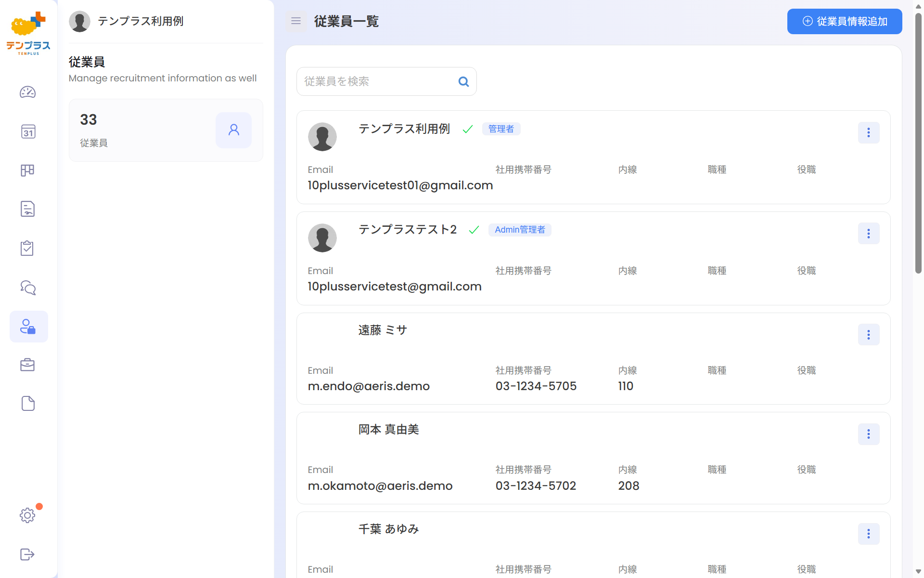The image size is (924, 578).
Task: Click the scrollbar down arrow
Action: click(x=918, y=572)
